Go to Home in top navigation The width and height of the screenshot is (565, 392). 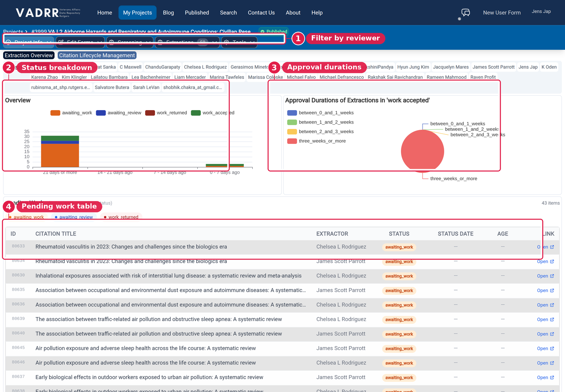(x=105, y=13)
